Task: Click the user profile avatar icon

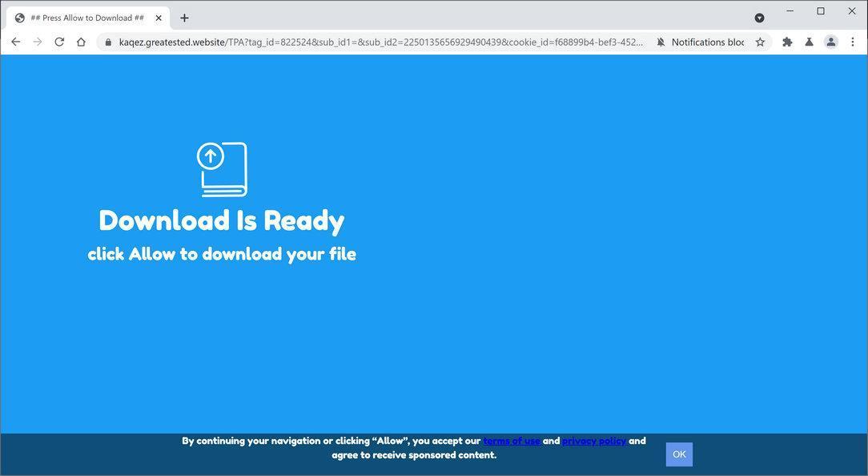Action: (830, 42)
